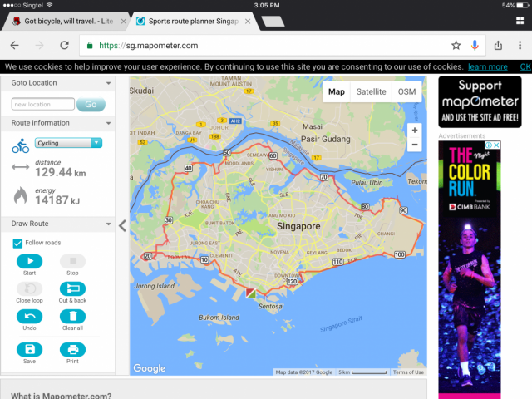
Task: Bookmark page with the star icon
Action: [456, 45]
